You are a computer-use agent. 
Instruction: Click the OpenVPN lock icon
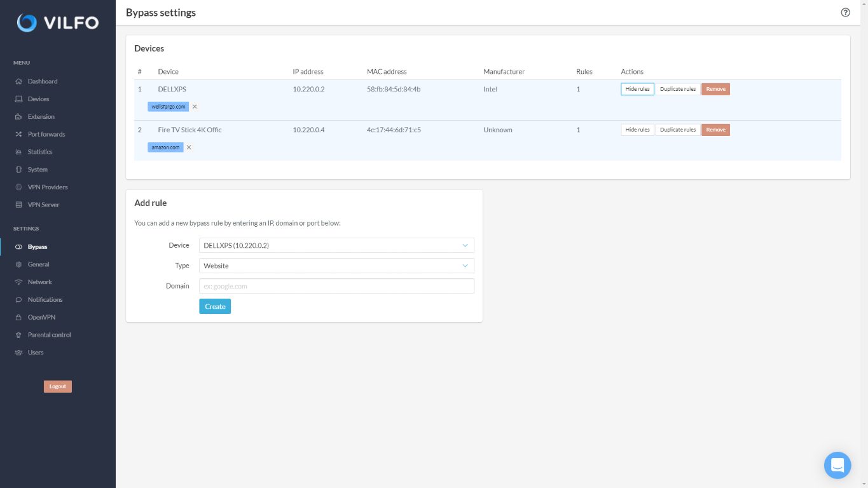[x=18, y=317]
